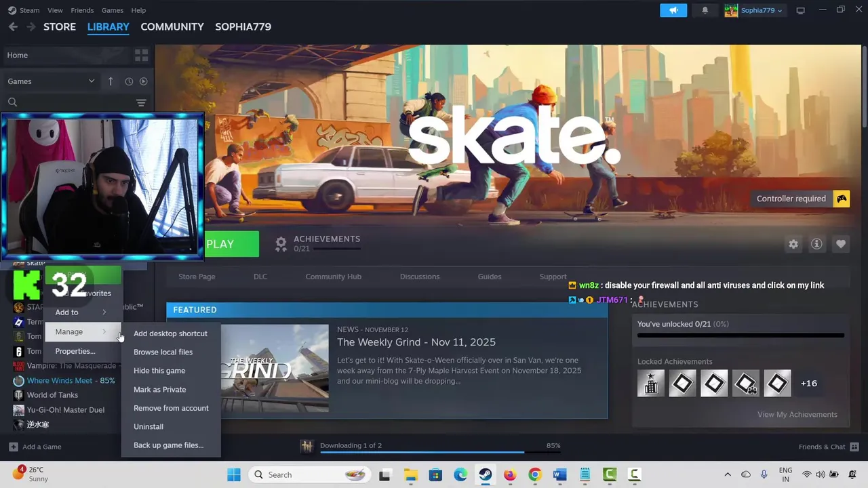The image size is (868, 488).
Task: Select Remove from account
Action: (x=170, y=408)
